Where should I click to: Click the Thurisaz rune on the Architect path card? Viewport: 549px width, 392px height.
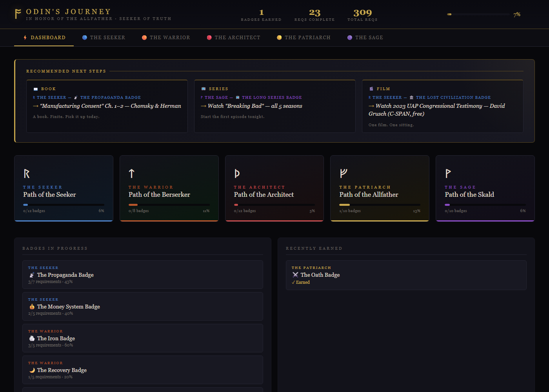237,173
